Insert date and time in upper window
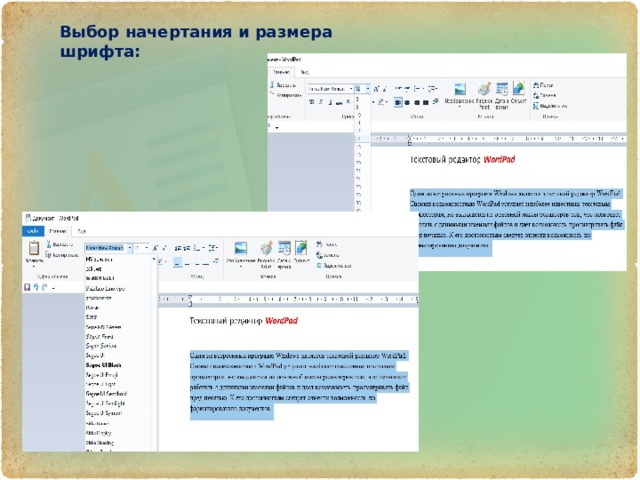 pyautogui.click(x=502, y=88)
